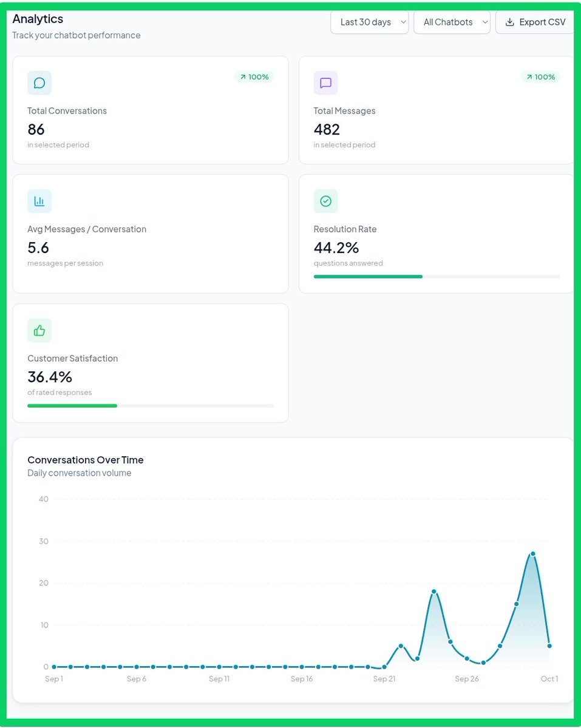
Task: Click the chart data point at 18 conversations
Action: click(x=434, y=591)
